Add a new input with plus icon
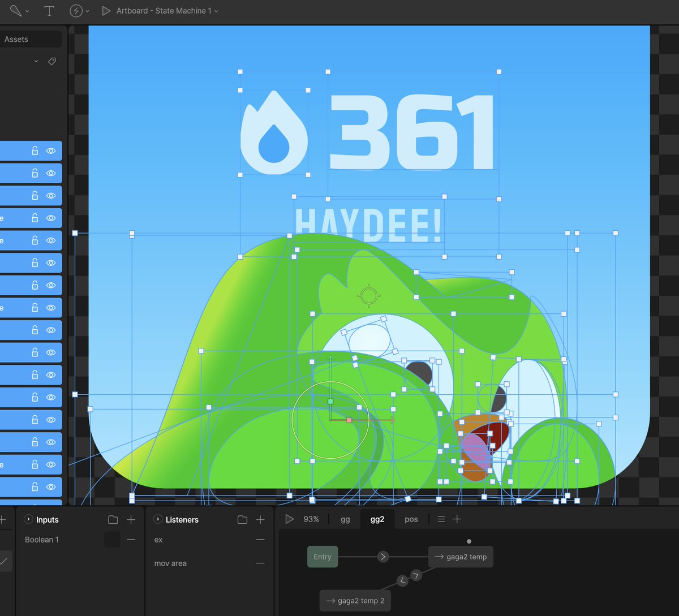Image resolution: width=679 pixels, height=616 pixels. click(131, 519)
